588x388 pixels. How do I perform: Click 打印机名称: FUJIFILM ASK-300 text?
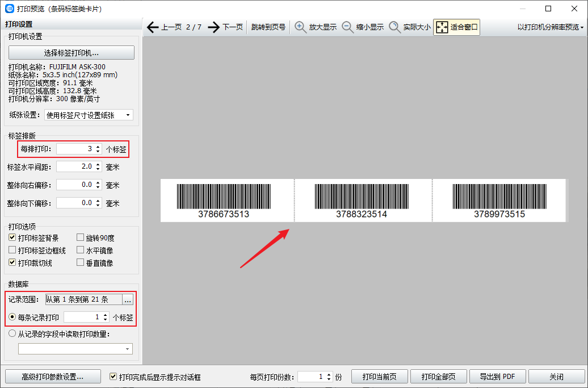tap(57, 67)
